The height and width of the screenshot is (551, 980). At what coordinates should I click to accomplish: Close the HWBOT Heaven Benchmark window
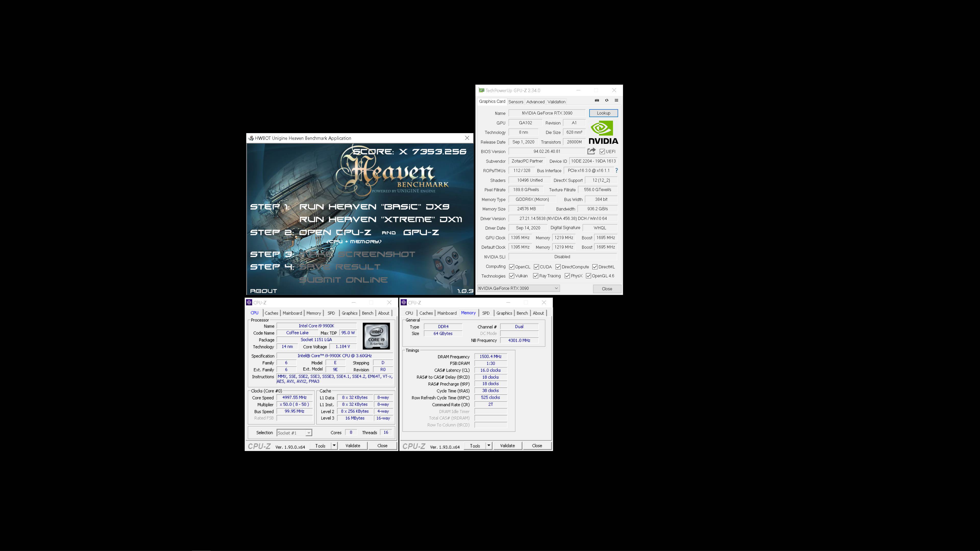467,138
